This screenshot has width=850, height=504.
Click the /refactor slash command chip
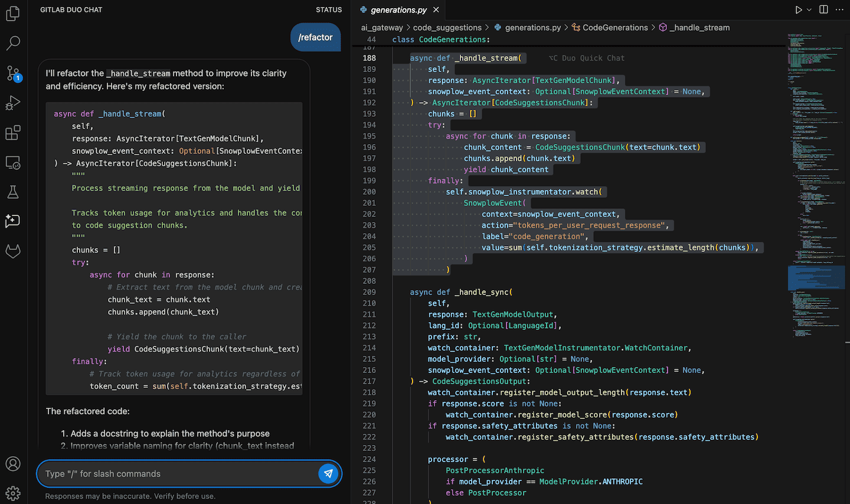coord(315,37)
